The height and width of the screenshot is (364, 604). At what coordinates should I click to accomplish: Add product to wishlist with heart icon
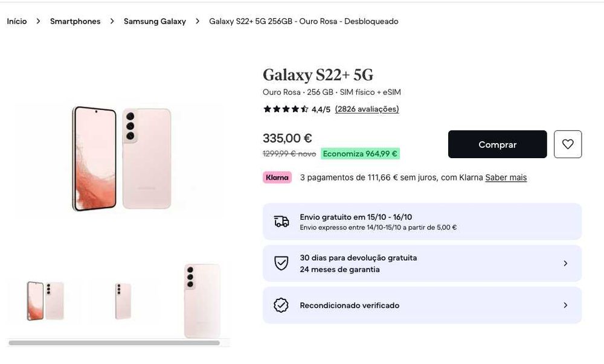[x=568, y=144]
